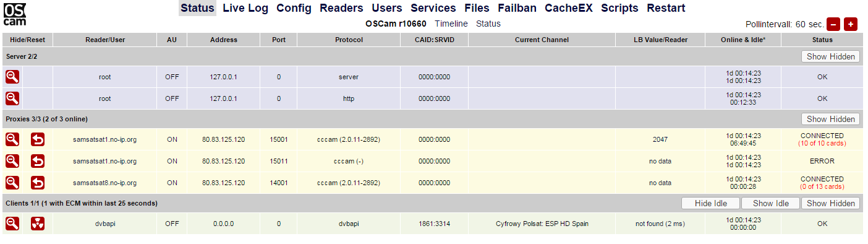This screenshot has height=244, width=868.
Task: Hide the samsatsat8.no-ip.org proxy row
Action: 12,183
